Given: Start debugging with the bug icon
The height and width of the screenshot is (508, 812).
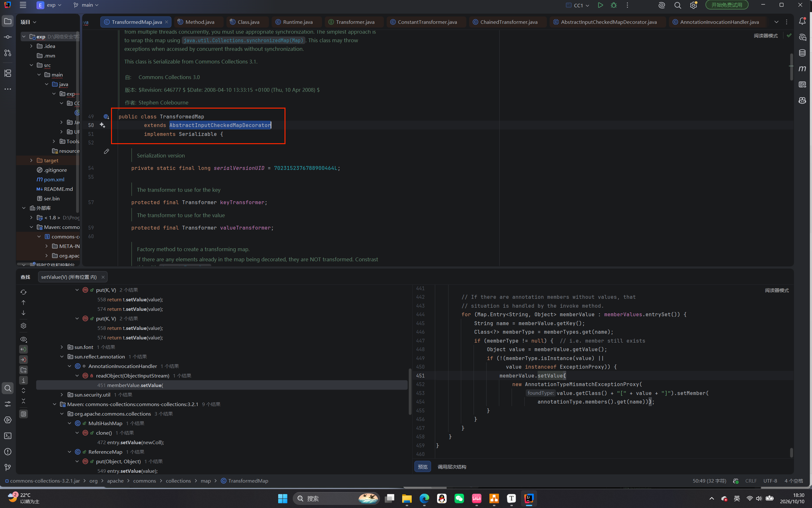Looking at the screenshot, I should (614, 5).
